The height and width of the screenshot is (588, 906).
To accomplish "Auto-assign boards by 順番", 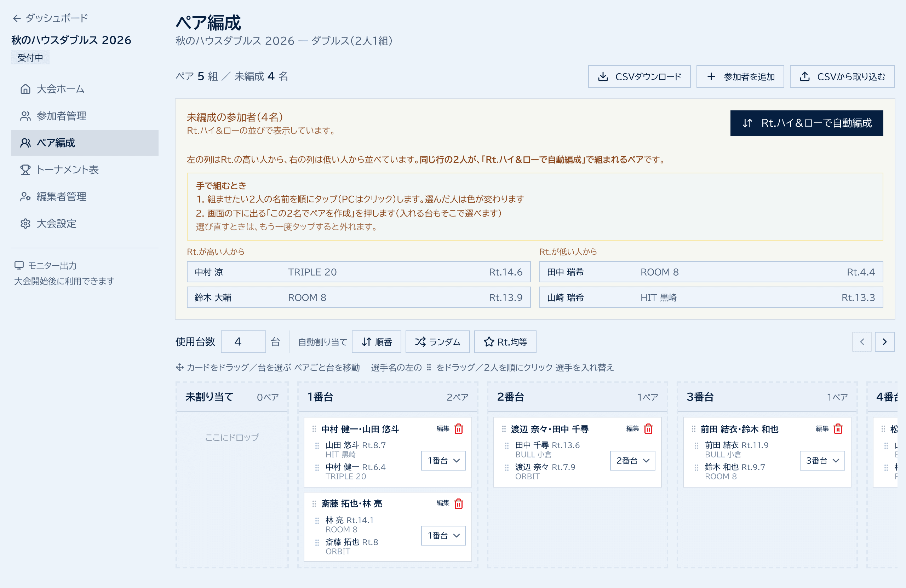I will pyautogui.click(x=376, y=342).
